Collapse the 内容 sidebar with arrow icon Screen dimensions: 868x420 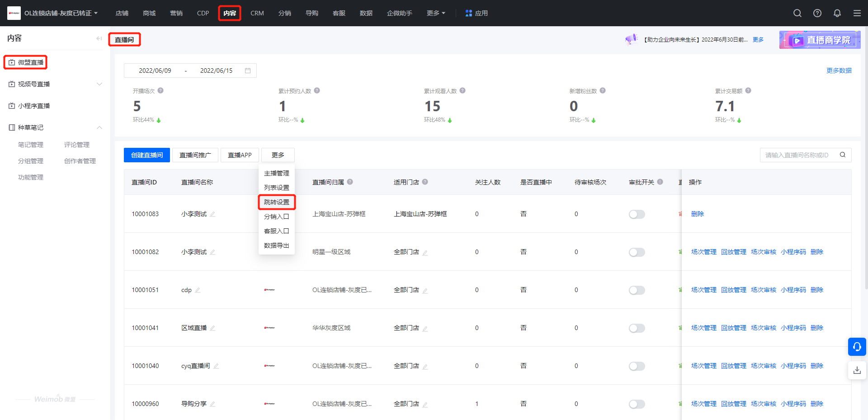coord(99,38)
